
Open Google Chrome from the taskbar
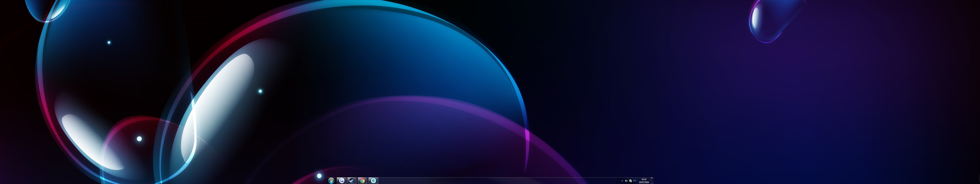tap(363, 181)
